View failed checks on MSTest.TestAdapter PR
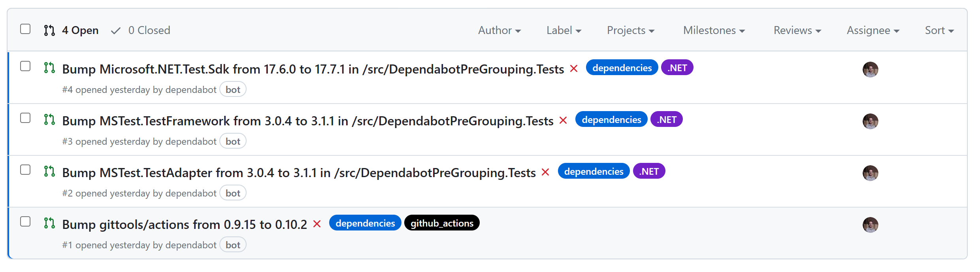The image size is (980, 272). pyautogui.click(x=546, y=172)
